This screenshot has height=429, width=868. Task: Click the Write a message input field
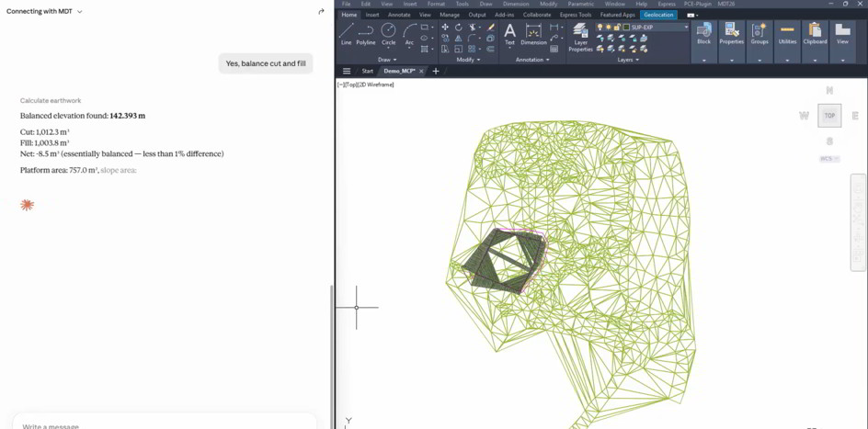coord(165,423)
